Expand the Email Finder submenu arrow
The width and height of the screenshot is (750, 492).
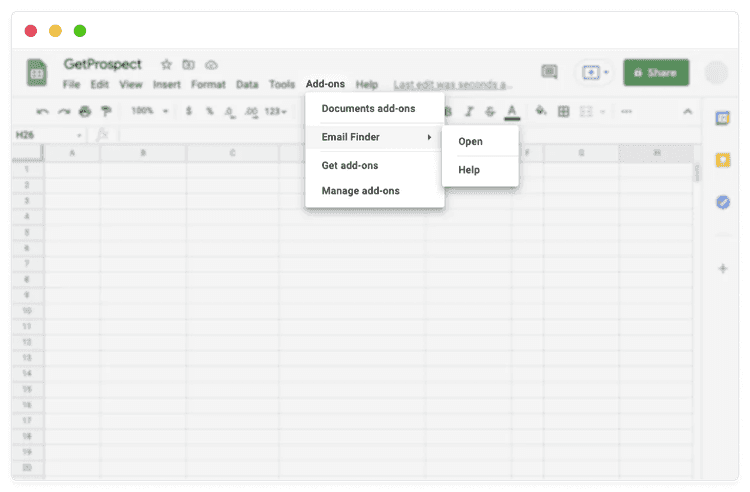pos(429,137)
